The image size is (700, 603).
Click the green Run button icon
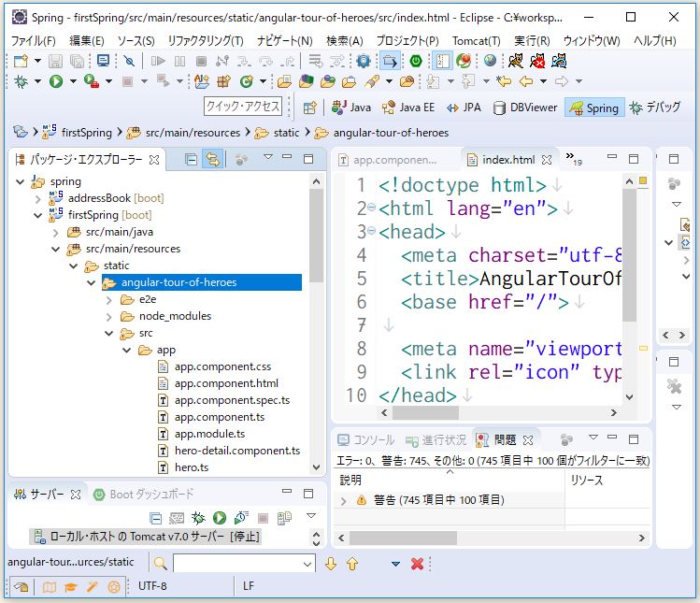tap(56, 81)
